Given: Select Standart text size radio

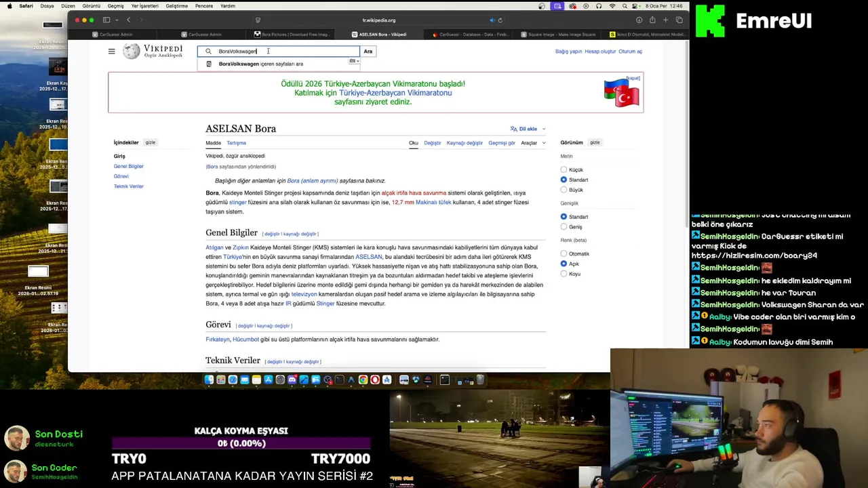Looking at the screenshot, I should pos(564,180).
